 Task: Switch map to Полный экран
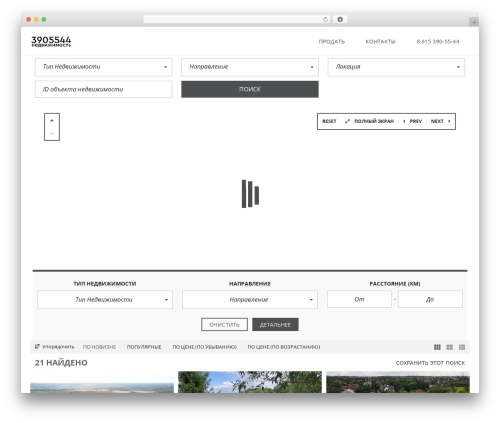click(x=369, y=121)
